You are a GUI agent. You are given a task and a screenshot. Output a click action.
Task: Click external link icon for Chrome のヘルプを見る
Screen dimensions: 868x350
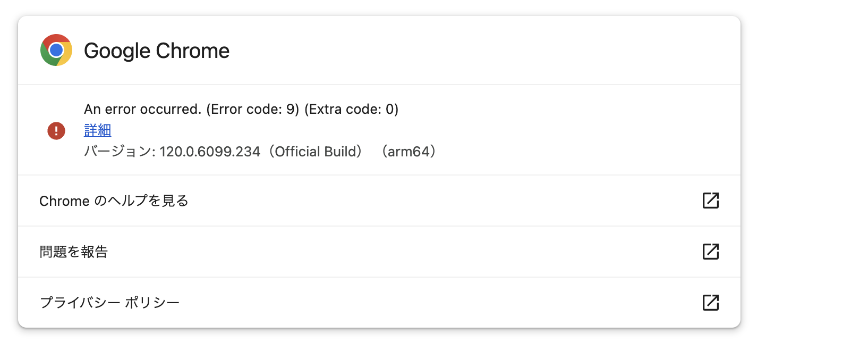(x=710, y=201)
